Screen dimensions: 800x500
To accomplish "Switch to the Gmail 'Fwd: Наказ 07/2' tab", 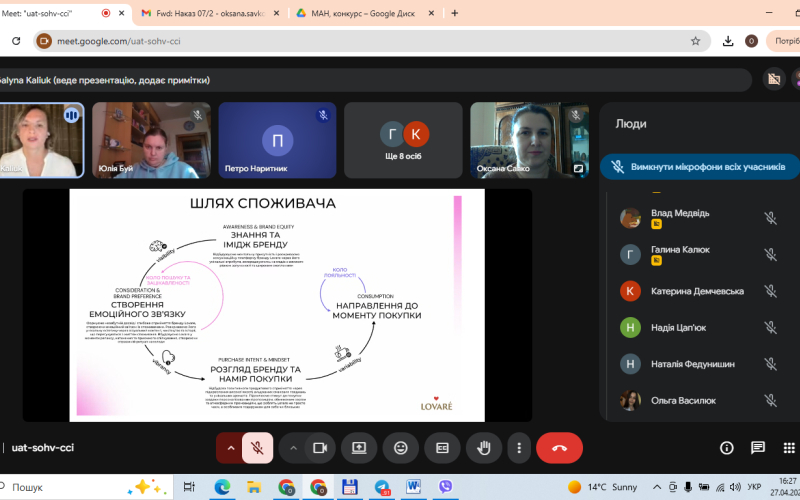I will [210, 13].
